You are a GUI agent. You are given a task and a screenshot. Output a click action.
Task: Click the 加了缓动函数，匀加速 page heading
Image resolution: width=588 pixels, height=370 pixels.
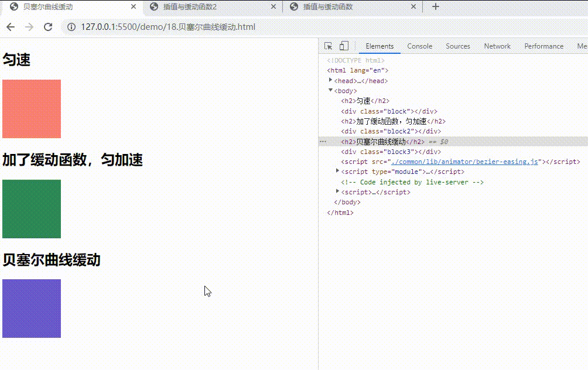pos(73,160)
